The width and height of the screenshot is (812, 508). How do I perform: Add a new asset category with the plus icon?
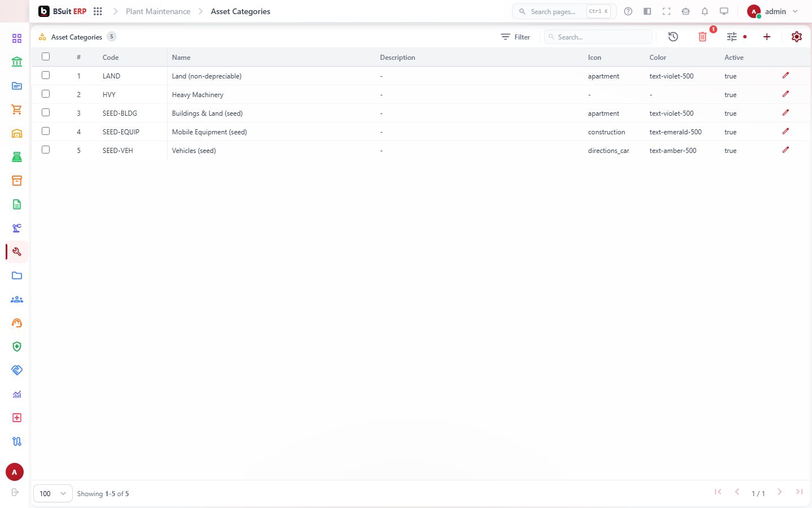pos(767,37)
